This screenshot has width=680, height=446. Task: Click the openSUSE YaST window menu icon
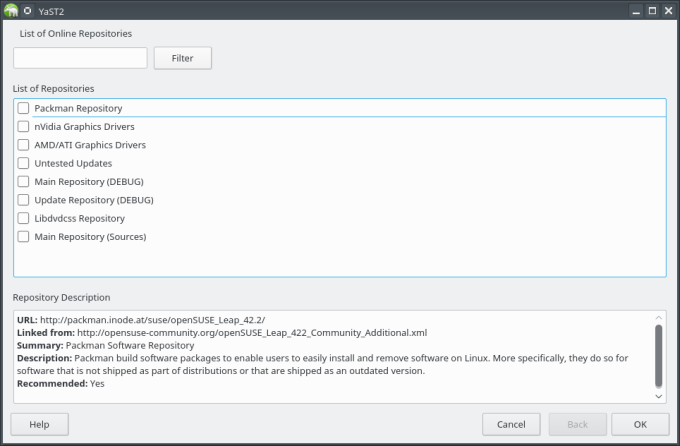click(x=11, y=10)
